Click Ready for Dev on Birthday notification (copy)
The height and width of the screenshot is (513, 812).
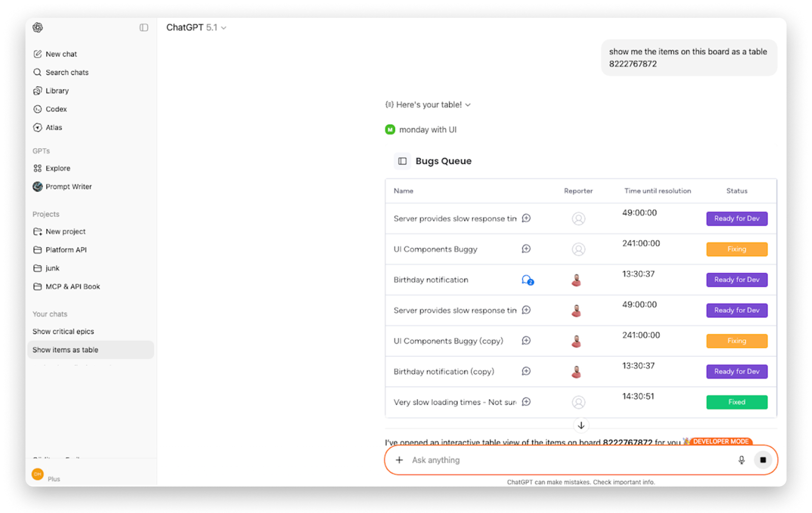coord(737,372)
